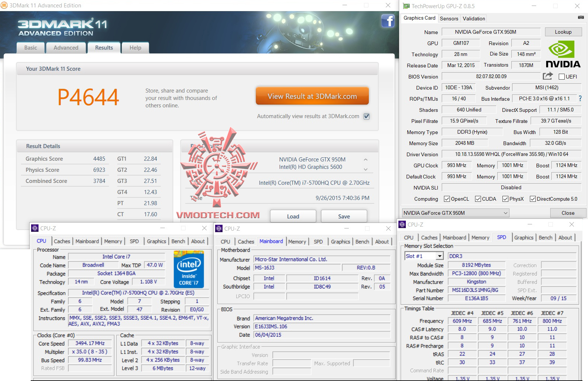The width and height of the screenshot is (588, 381).
Task: Close the 3DMark 11 window
Action: 388,5
